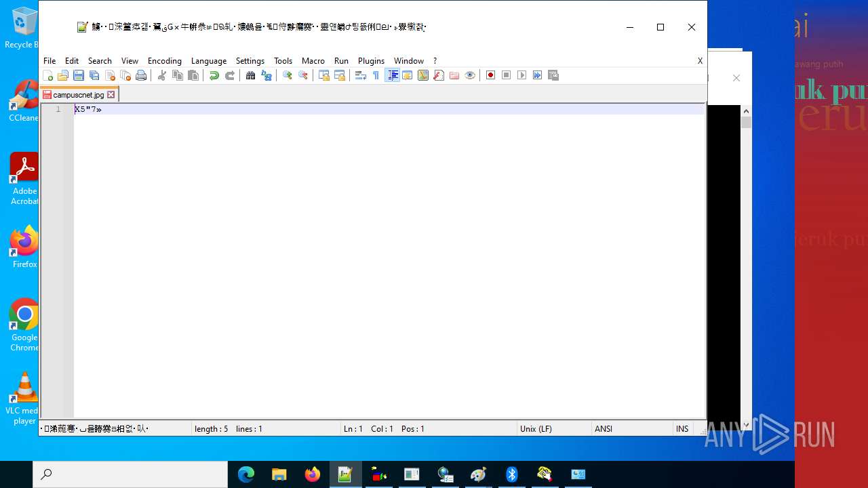The height and width of the screenshot is (488, 868).
Task: Open the Tools menu
Action: (x=283, y=61)
